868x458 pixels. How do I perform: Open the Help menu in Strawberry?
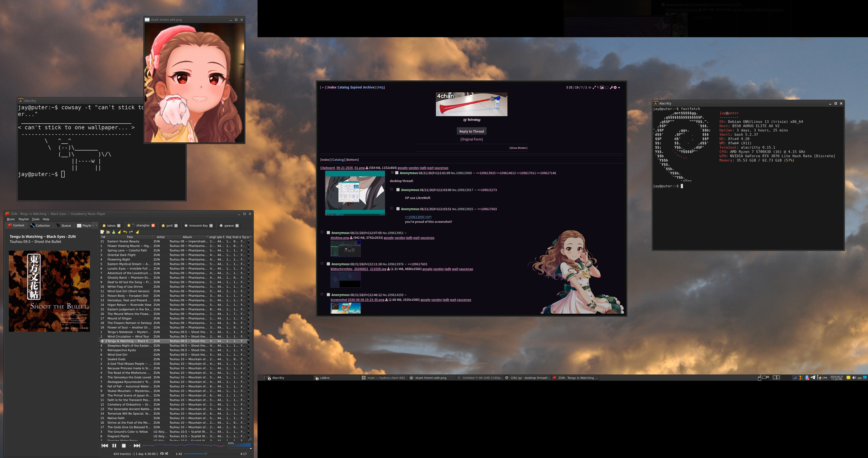46,219
